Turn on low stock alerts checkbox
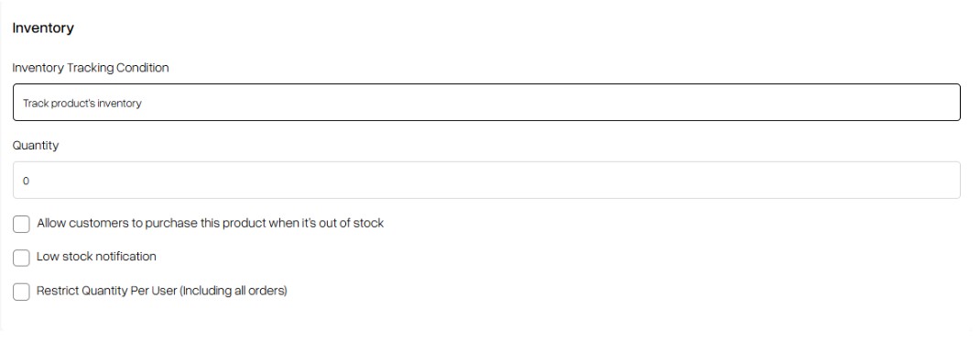The image size is (980, 353). click(21, 258)
